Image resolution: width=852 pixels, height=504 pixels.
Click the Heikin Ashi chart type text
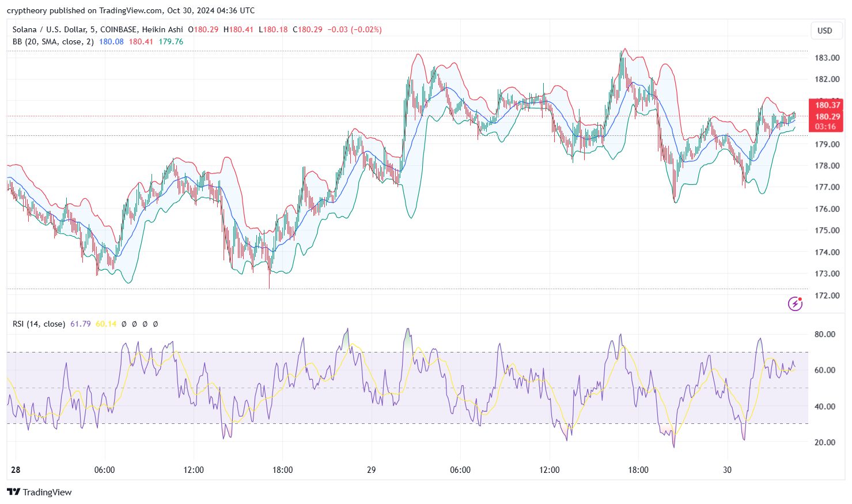coord(162,29)
